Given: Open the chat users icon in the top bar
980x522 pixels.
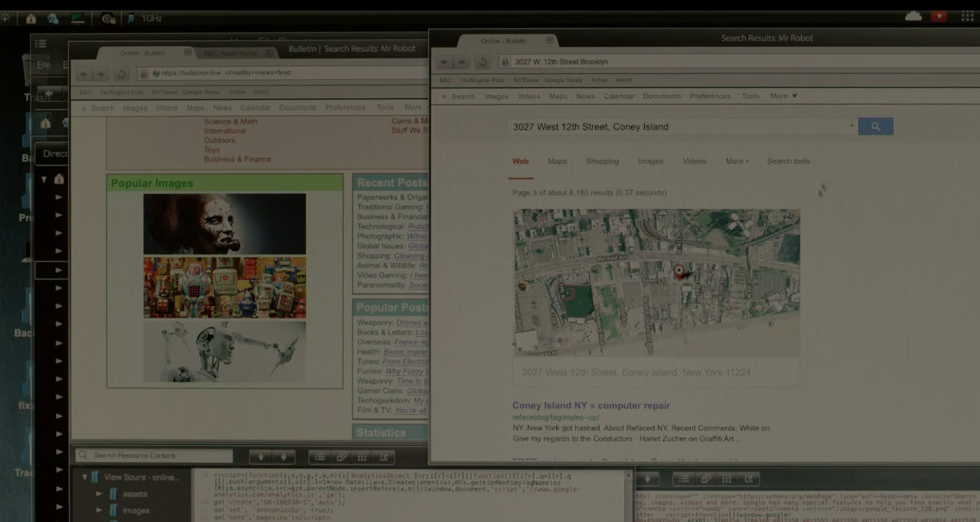Looking at the screenshot, I should (53, 18).
